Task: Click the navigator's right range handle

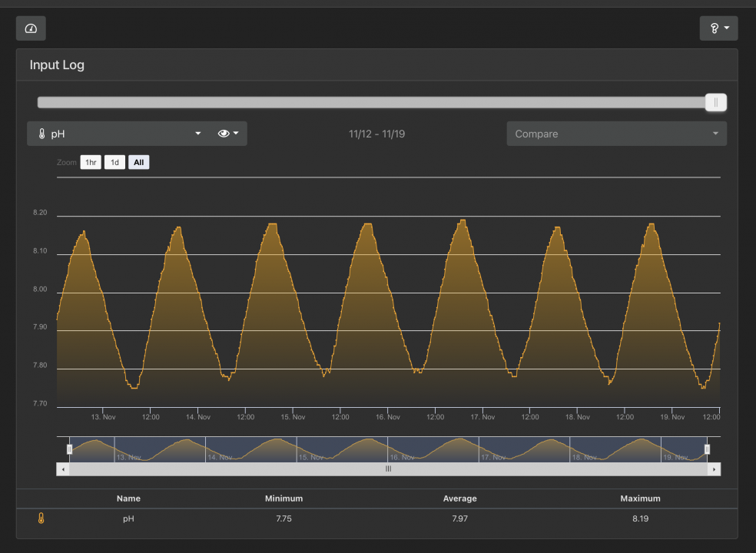Action: point(708,449)
